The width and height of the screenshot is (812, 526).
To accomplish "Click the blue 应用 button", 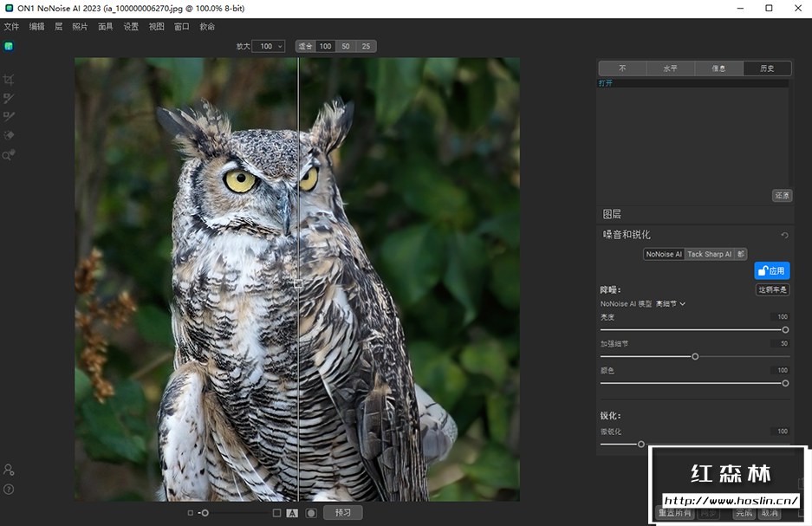I will [x=771, y=270].
